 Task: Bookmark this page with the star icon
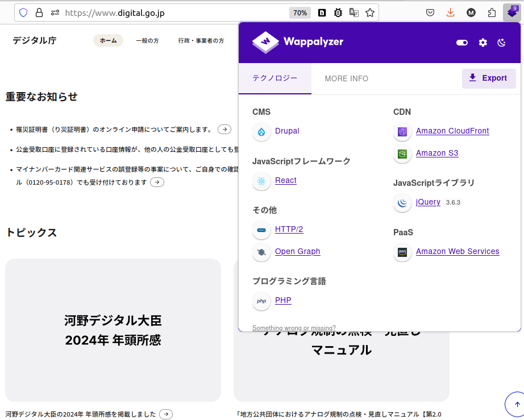pos(369,13)
